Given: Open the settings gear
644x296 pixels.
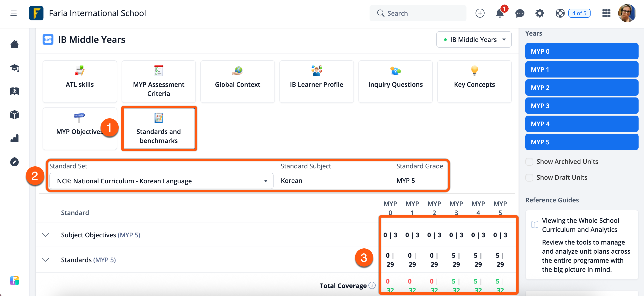Looking at the screenshot, I should click(x=540, y=13).
